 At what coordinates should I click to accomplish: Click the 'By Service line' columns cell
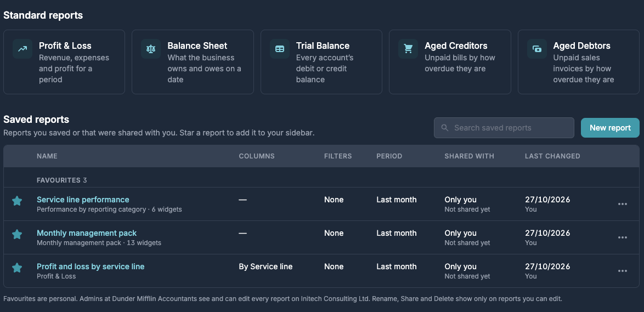tap(265, 266)
